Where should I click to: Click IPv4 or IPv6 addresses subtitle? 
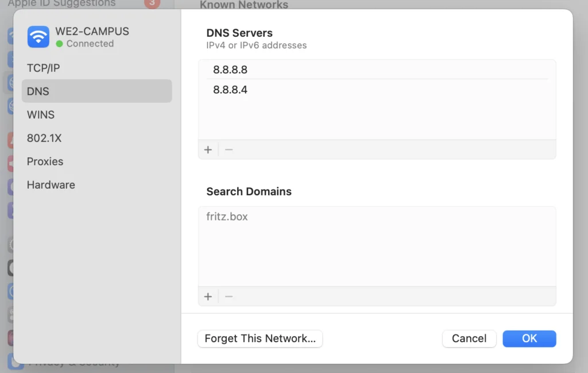tap(257, 45)
